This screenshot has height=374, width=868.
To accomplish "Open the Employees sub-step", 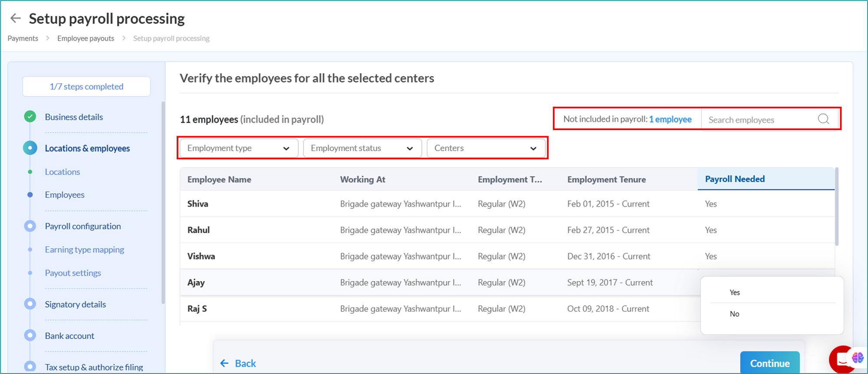I will pyautogui.click(x=65, y=195).
